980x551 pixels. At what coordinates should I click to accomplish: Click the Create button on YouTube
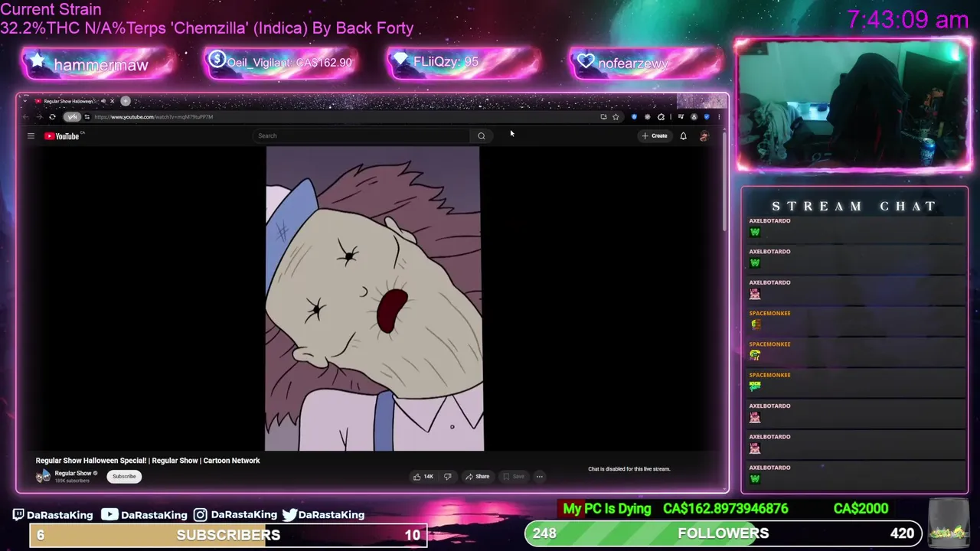(655, 135)
